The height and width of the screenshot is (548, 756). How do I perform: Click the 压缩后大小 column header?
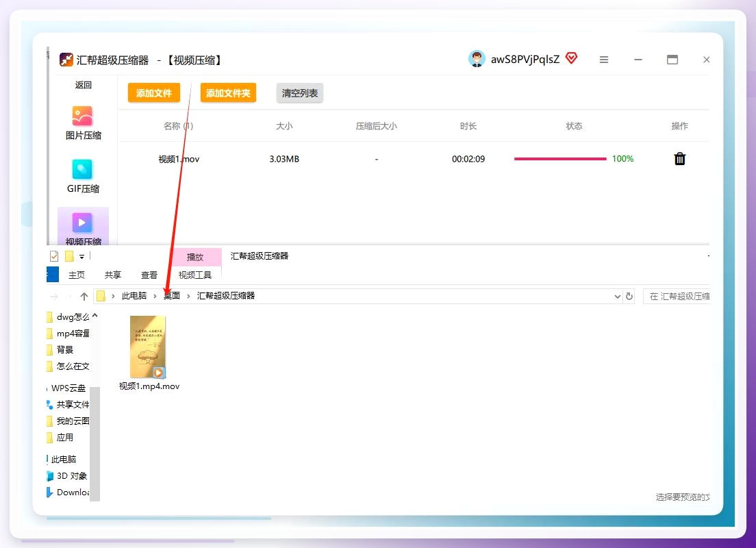click(376, 126)
